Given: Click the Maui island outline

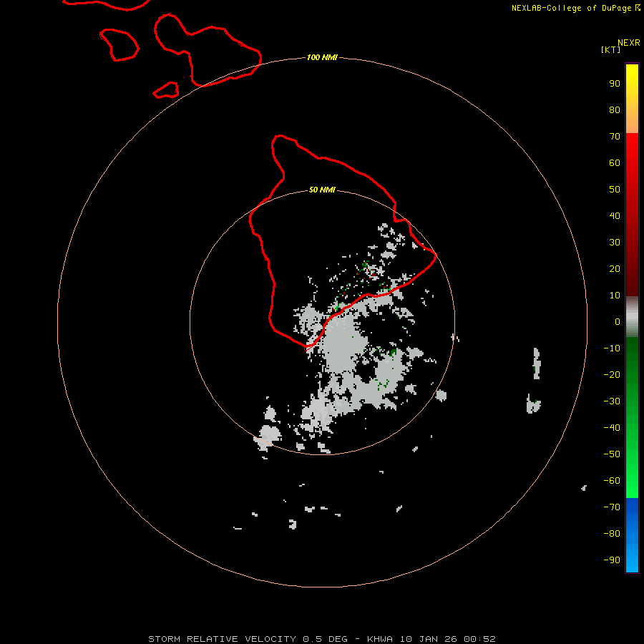Looking at the screenshot, I should (208, 50).
